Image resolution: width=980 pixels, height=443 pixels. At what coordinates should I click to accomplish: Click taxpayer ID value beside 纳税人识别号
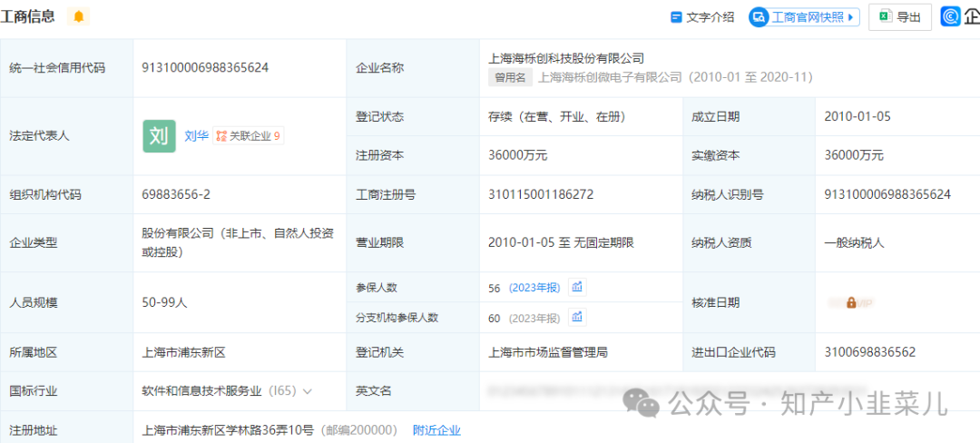click(887, 194)
